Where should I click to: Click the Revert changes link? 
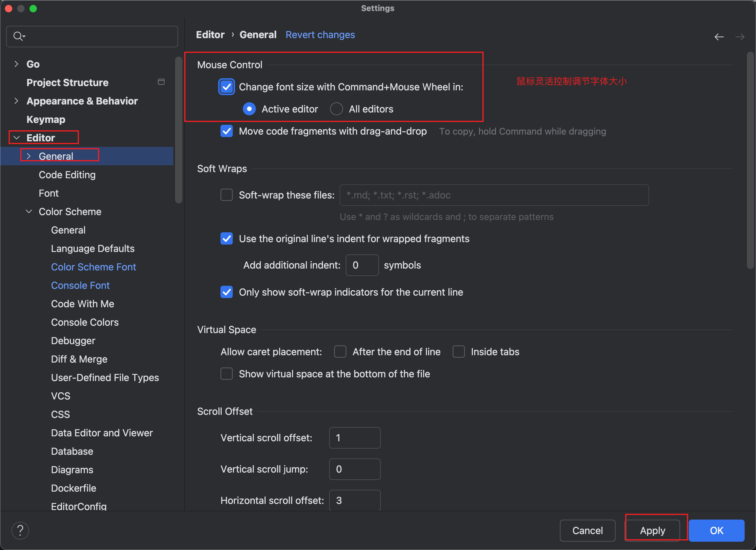[320, 35]
